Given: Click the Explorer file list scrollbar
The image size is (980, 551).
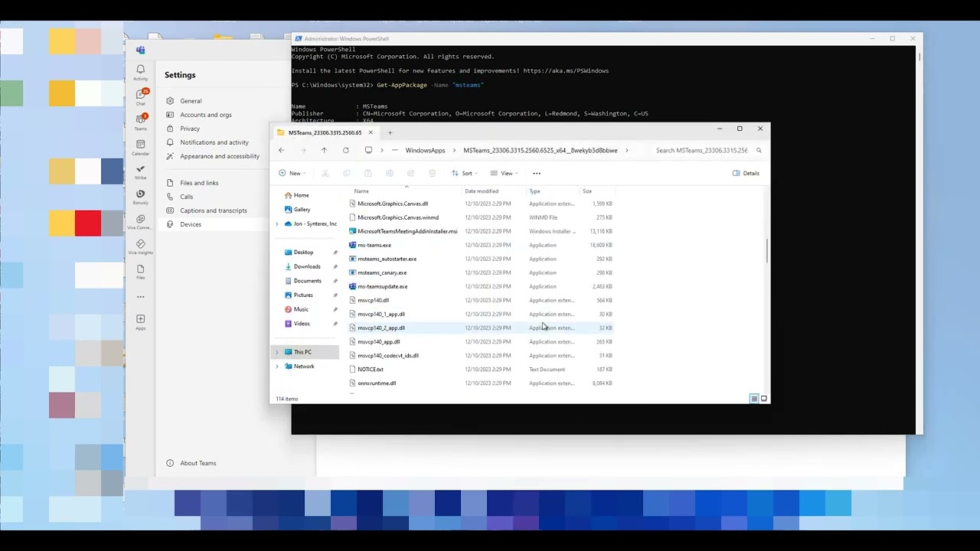Looking at the screenshot, I should (x=766, y=252).
